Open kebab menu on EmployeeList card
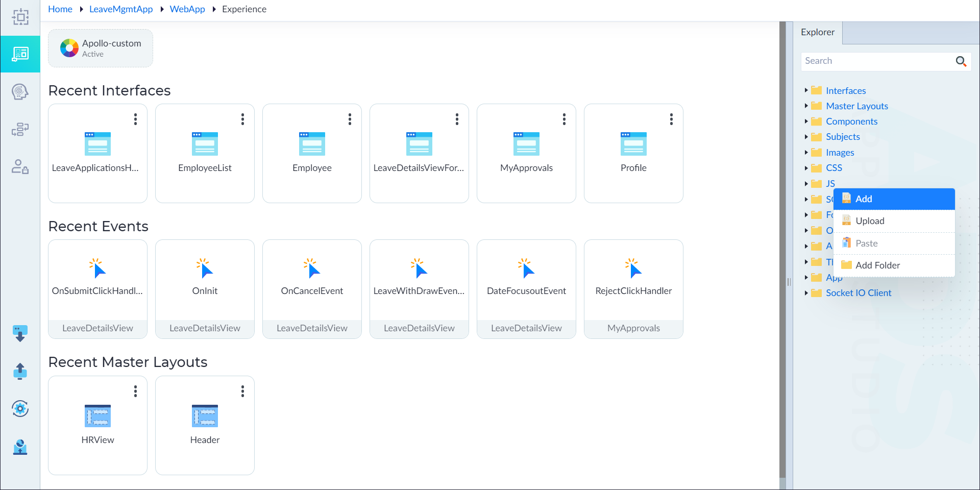The width and height of the screenshot is (980, 490). pyautogui.click(x=242, y=119)
